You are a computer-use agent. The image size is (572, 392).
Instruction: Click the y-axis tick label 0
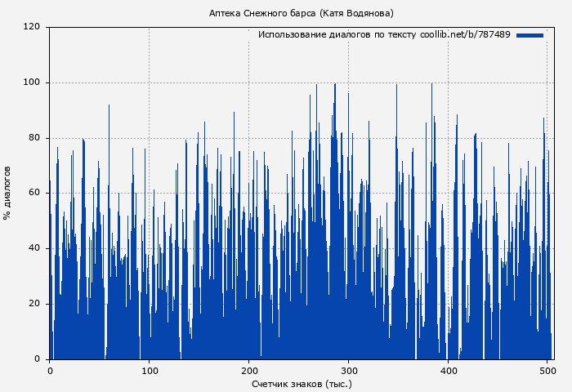tap(38, 359)
